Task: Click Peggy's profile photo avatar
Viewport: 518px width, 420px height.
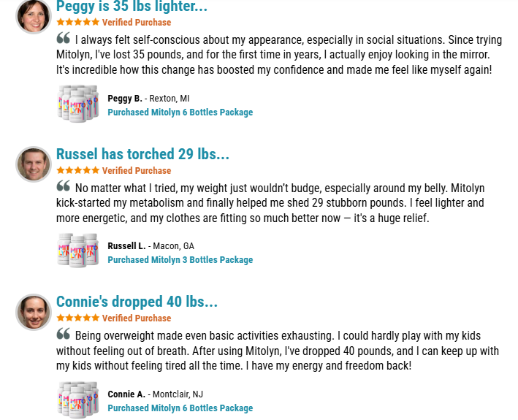Action: click(34, 17)
